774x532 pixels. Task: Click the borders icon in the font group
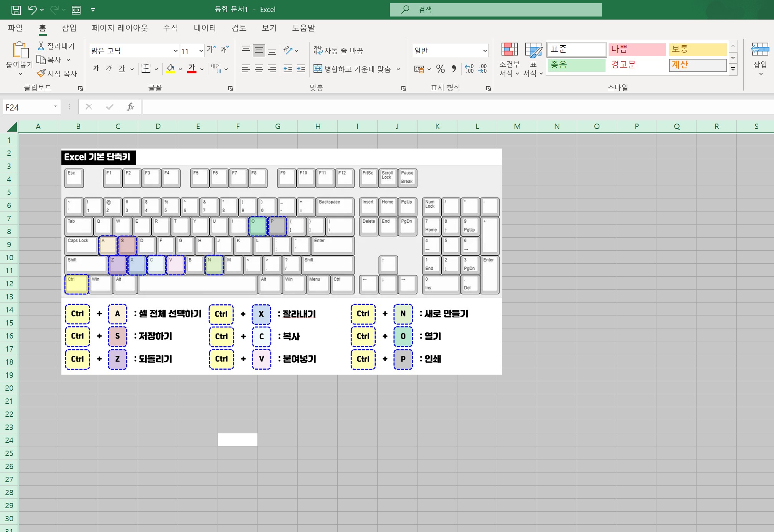coord(146,69)
